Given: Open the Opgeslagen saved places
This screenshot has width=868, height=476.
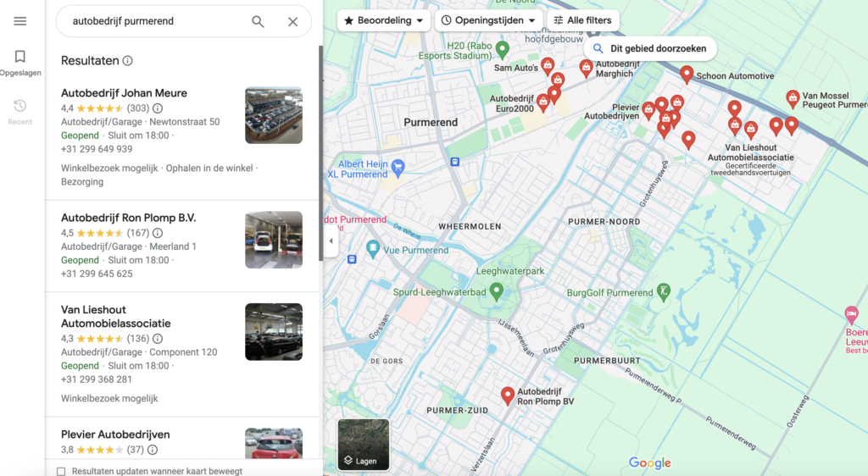Looking at the screenshot, I should tap(20, 63).
